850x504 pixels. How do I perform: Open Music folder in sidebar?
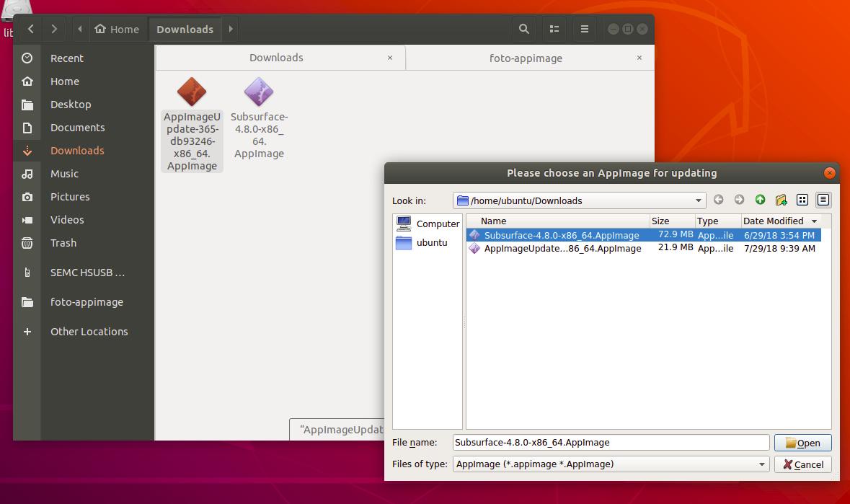point(84,174)
